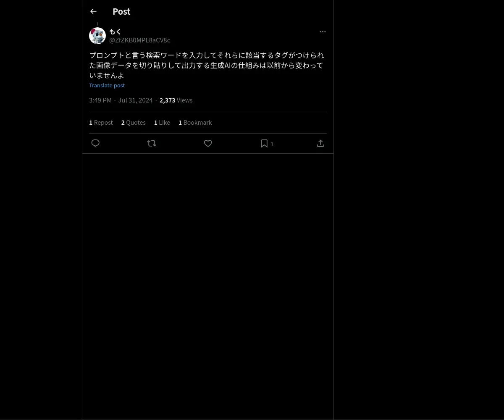Click the reply speech bubble icon

pyautogui.click(x=95, y=143)
